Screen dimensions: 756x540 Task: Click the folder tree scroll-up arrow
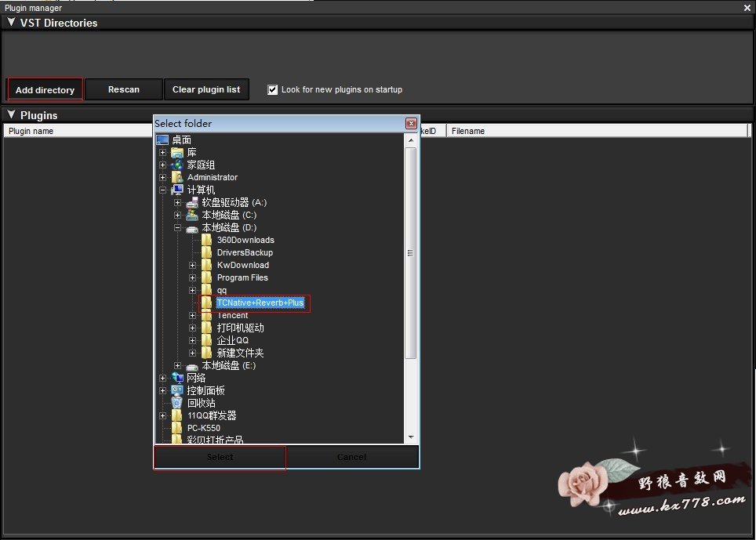(411, 140)
